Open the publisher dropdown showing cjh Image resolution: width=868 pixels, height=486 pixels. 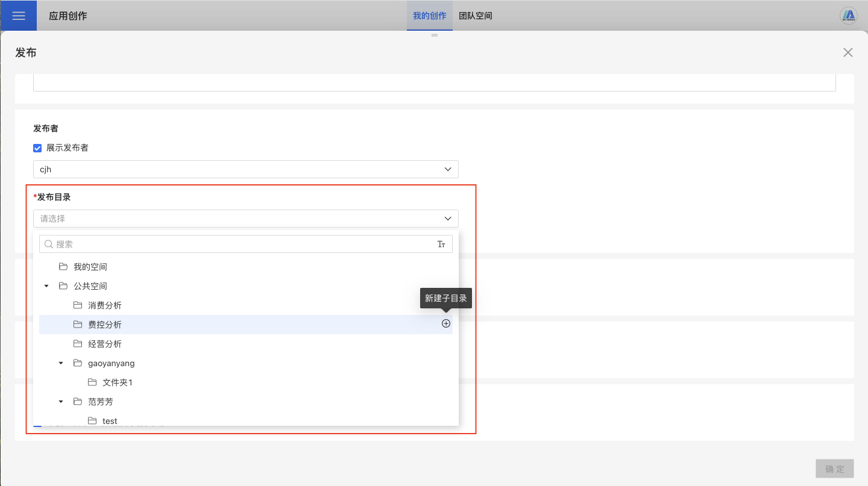[x=245, y=169]
